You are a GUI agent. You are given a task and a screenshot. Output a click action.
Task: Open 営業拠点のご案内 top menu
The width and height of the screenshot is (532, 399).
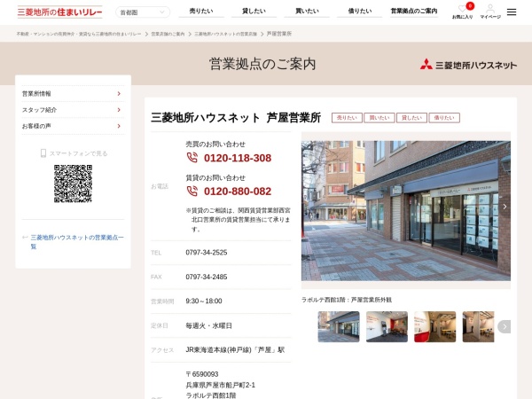[414, 12]
